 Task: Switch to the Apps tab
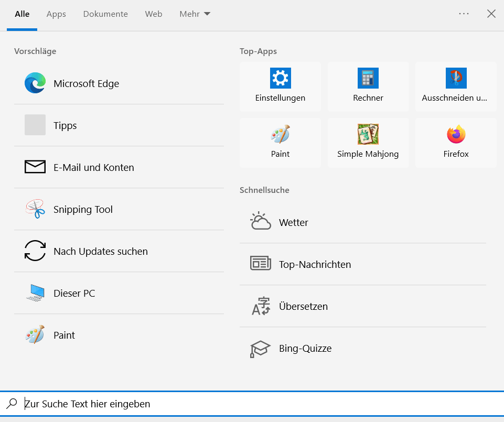56,14
